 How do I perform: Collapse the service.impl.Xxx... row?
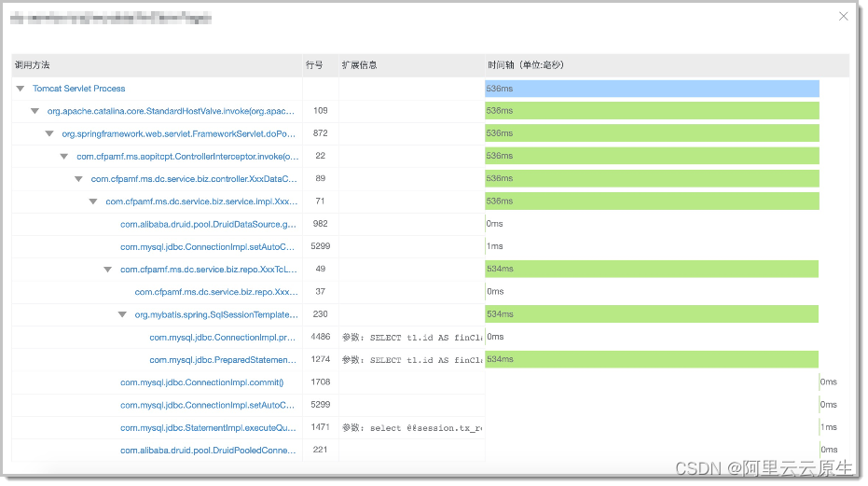pyautogui.click(x=93, y=201)
